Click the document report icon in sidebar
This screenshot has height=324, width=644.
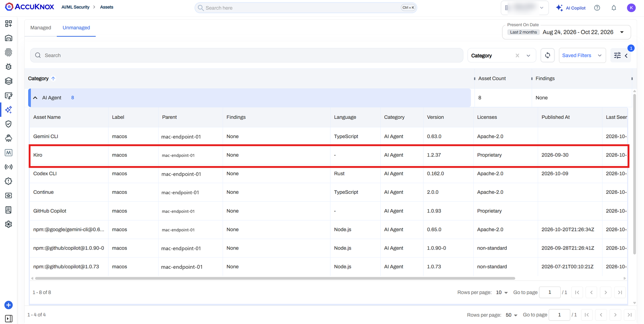(8, 210)
